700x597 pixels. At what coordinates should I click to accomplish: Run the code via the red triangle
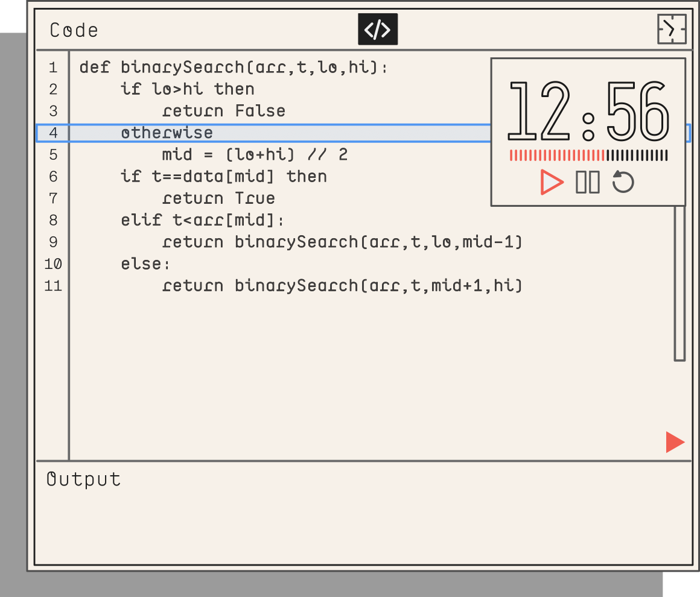tap(676, 441)
